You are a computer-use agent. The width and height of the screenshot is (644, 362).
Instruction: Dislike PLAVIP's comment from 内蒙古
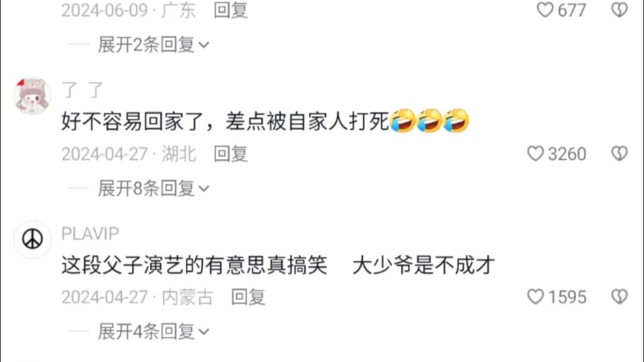pos(620,297)
